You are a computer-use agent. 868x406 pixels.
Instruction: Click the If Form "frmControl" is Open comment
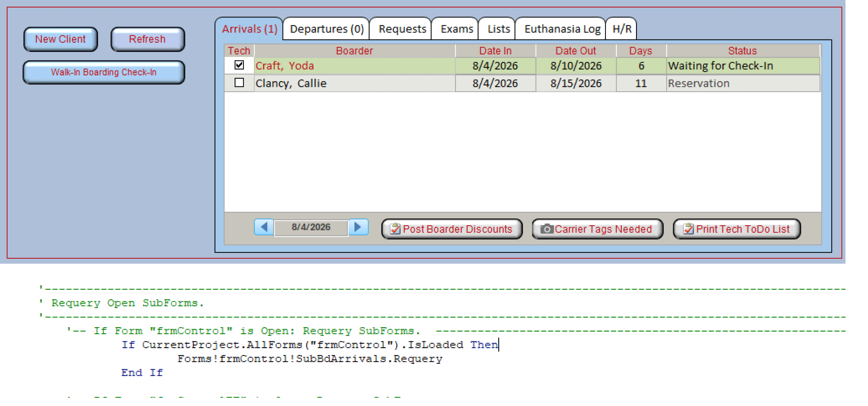pos(244,331)
